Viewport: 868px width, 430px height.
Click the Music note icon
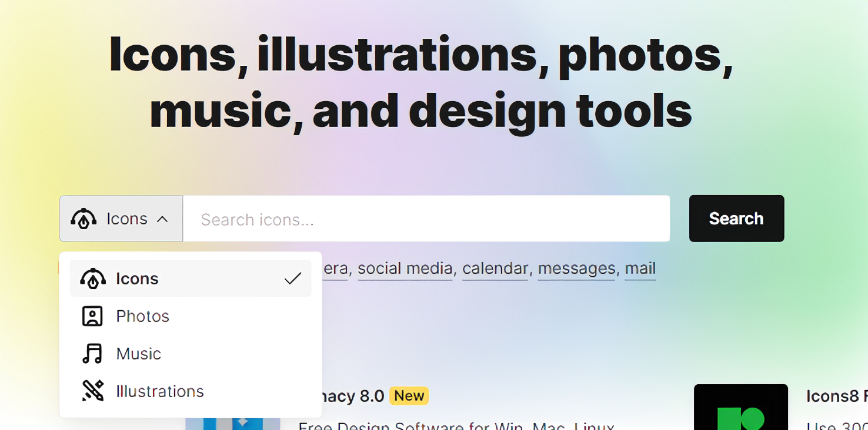[x=92, y=354]
